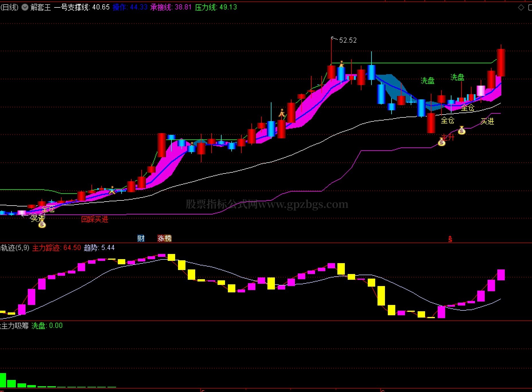532x392 pixels.
Task: Click the red dollar marker above the 轨迹 panel
Action: click(450, 239)
